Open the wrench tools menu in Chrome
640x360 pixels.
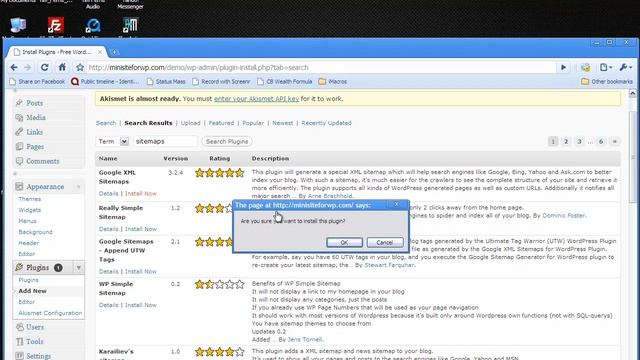[x=625, y=67]
